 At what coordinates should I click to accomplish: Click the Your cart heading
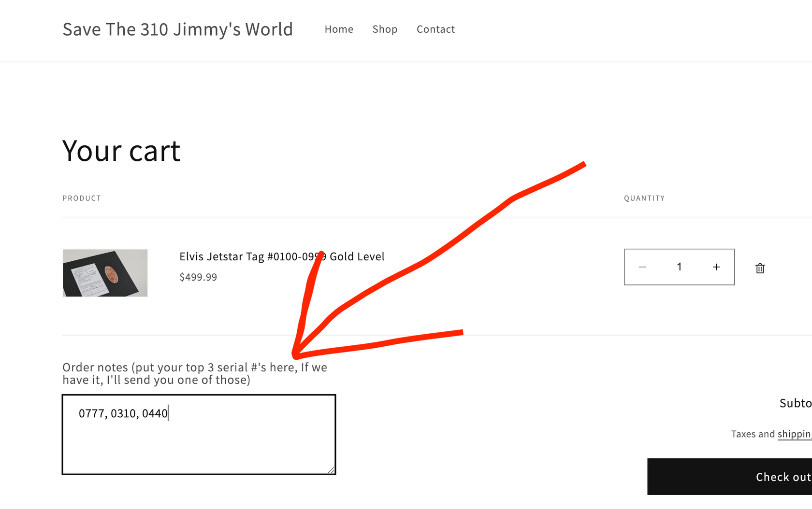coord(121,151)
